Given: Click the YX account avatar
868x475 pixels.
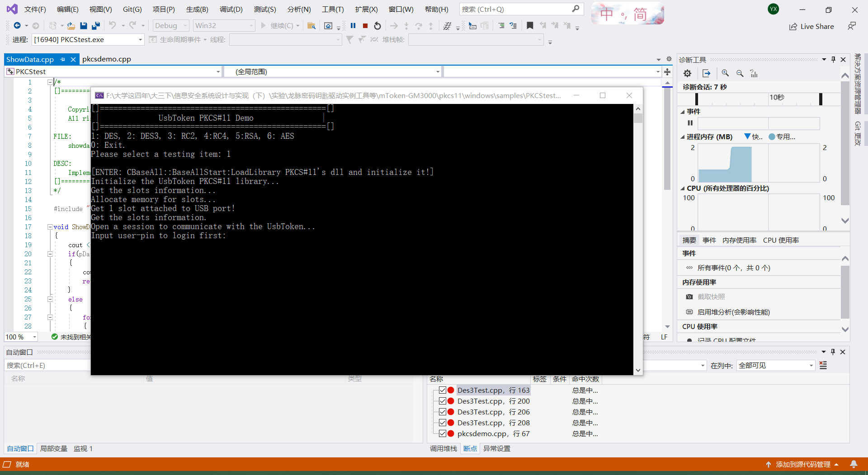Looking at the screenshot, I should pos(774,9).
